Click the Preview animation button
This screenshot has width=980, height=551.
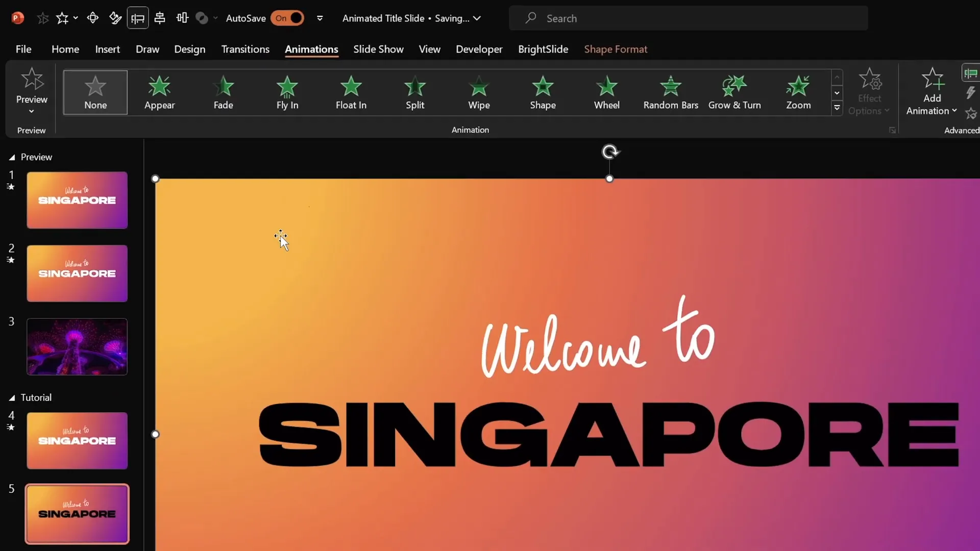pos(32,91)
